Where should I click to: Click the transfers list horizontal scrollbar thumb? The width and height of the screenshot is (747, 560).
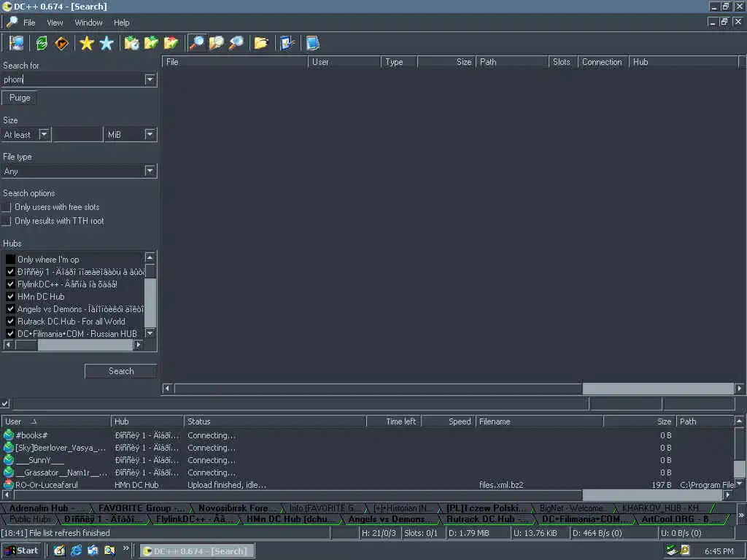click(x=652, y=495)
